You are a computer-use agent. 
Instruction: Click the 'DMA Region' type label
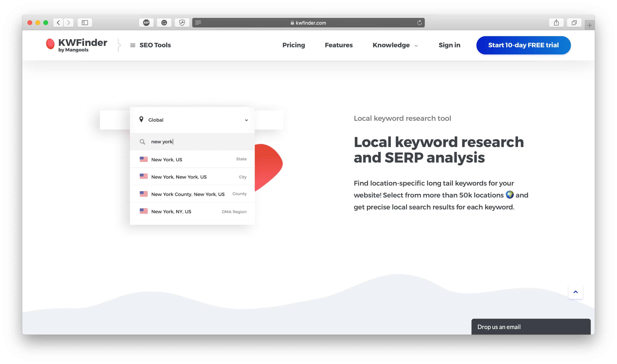point(234,212)
